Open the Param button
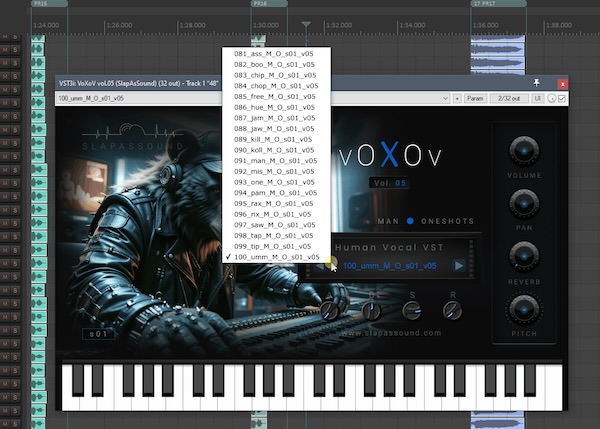This screenshot has height=429, width=600. tap(475, 98)
